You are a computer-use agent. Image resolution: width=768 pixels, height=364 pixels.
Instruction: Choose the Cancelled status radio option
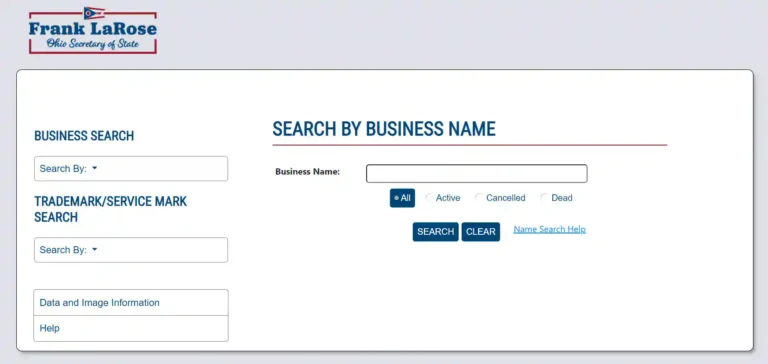[479, 198]
